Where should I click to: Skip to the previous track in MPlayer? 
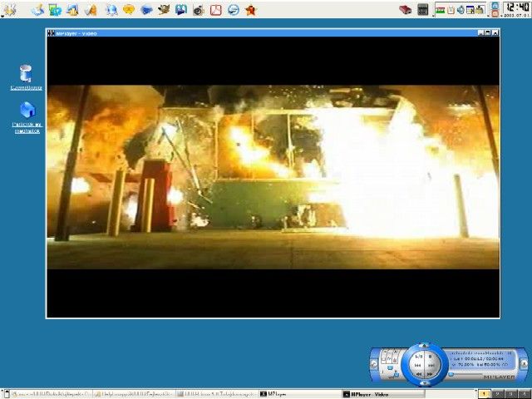417,366
